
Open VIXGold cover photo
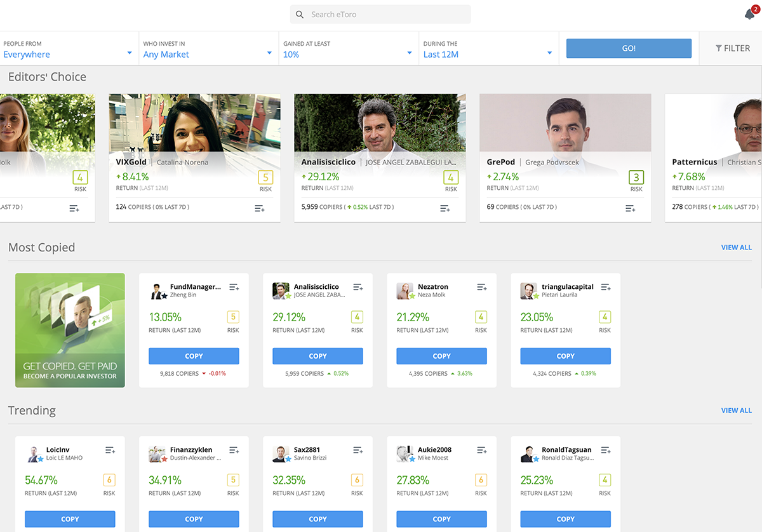[194, 124]
